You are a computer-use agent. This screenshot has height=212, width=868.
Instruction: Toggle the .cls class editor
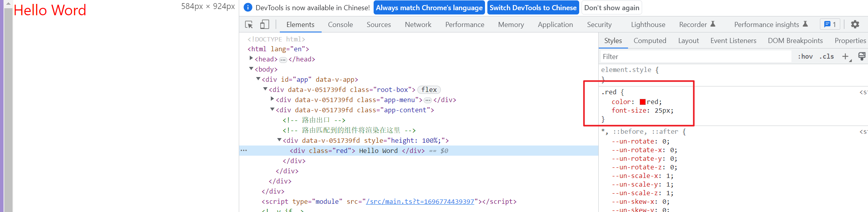click(827, 56)
